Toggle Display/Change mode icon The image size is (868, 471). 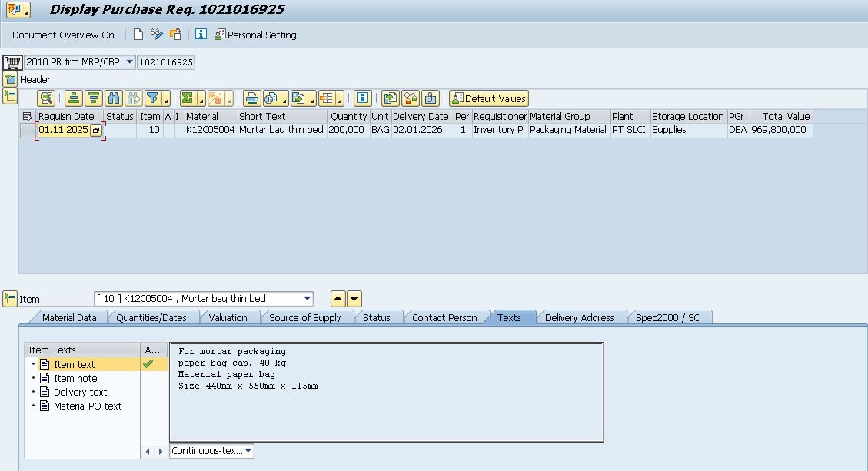pos(157,35)
